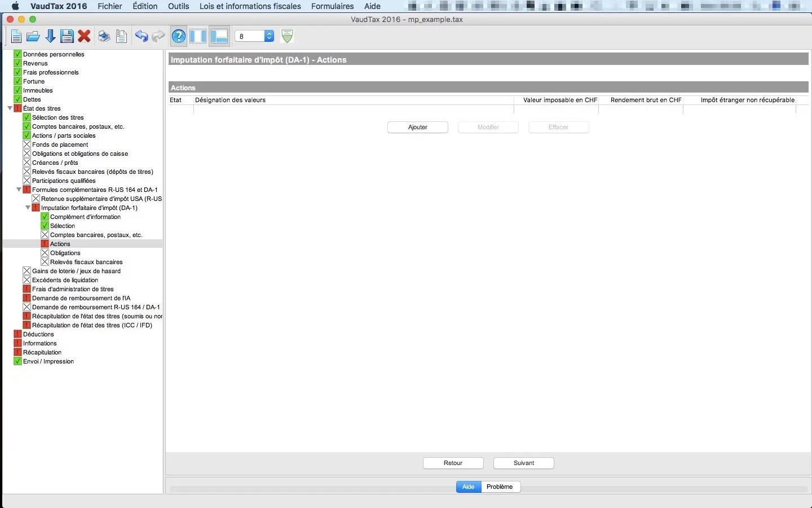
Task: Click green check icon beside Envoi / Impression
Action: (17, 361)
